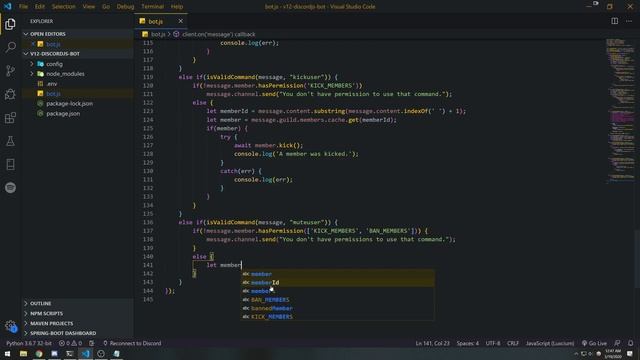Open the Windows Start button
The height and width of the screenshot is (360, 640).
coord(7,354)
